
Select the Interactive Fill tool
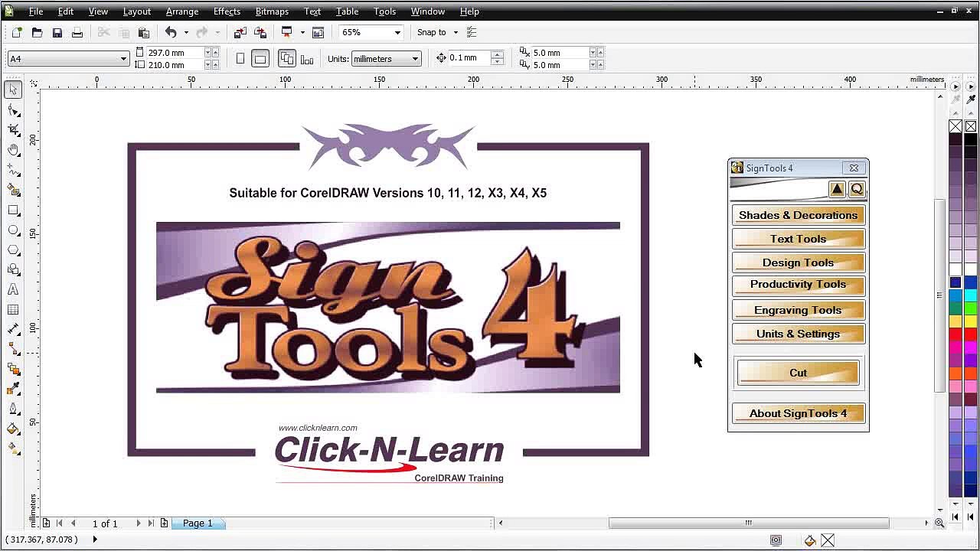click(13, 448)
